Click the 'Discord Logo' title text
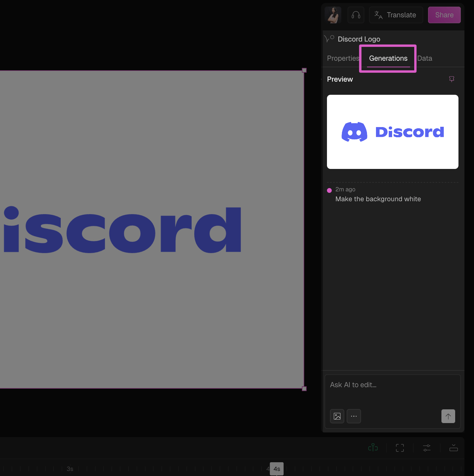Image resolution: width=474 pixels, height=476 pixels. coord(359,39)
